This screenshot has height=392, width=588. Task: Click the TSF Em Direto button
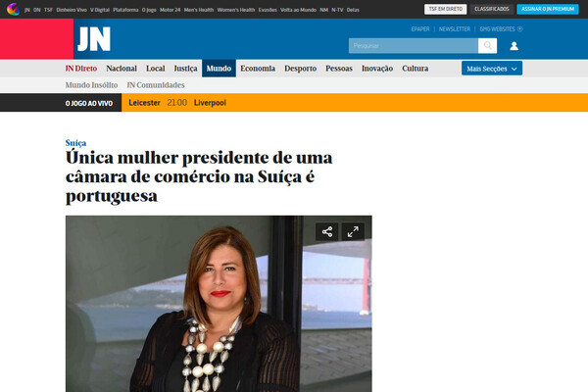coord(446,9)
